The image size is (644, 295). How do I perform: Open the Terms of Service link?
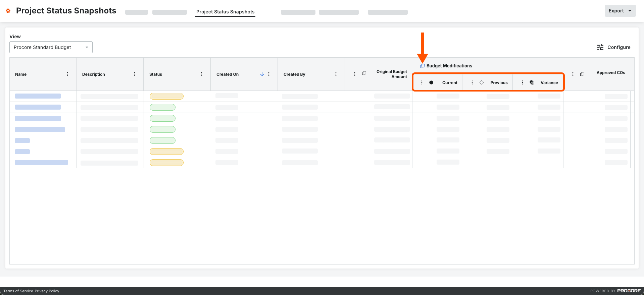(18, 291)
